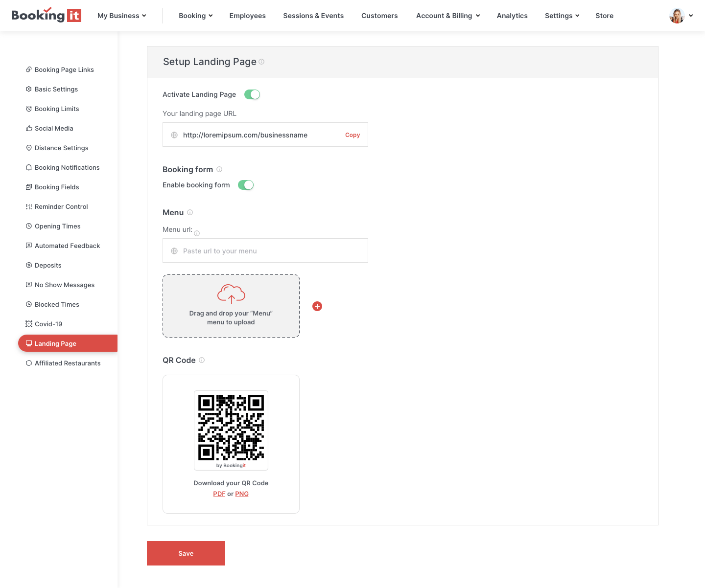Click the Booking Fields icon
Viewport: 705px width, 588px height.
coord(29,187)
